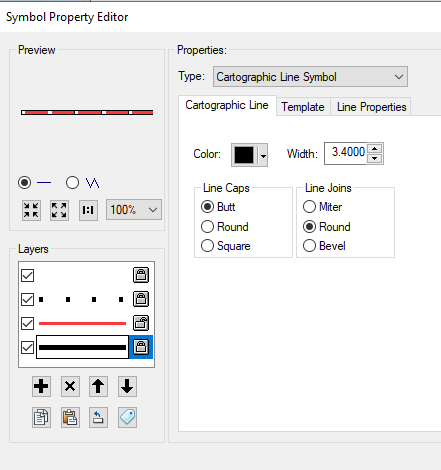441x470 pixels.
Task: Click the zoom-in preview button with inward arrows
Action: point(31,210)
